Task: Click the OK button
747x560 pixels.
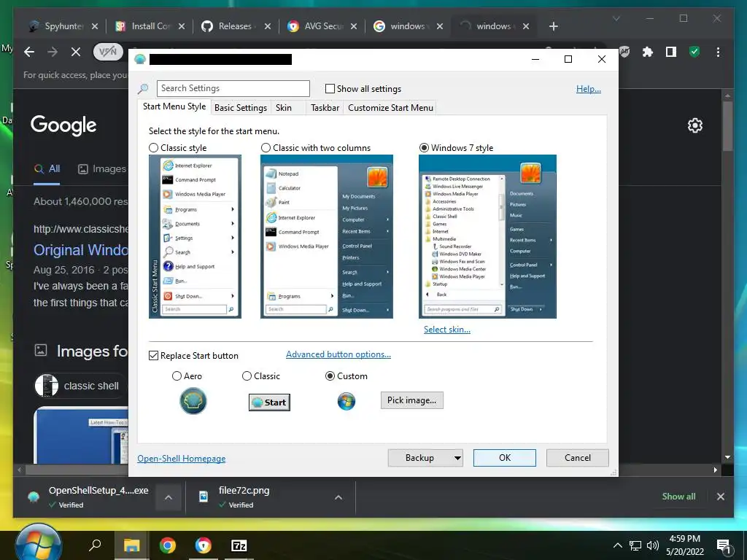Action: click(505, 458)
